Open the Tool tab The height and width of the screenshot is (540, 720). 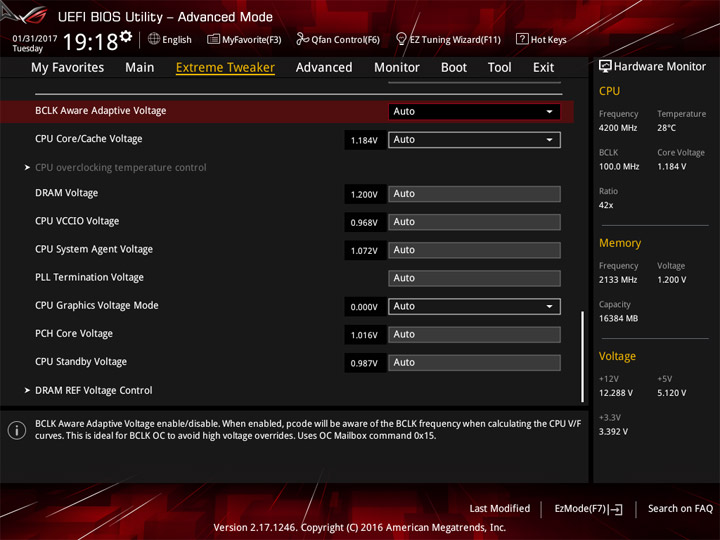tap(500, 68)
